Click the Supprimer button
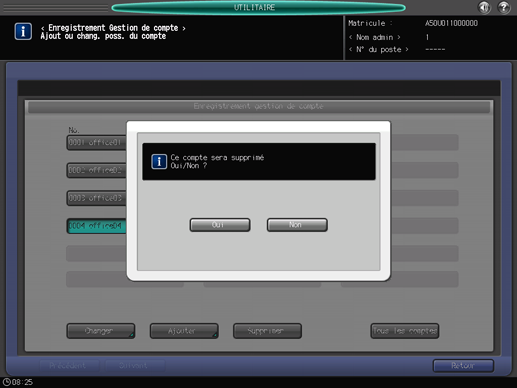 267,331
